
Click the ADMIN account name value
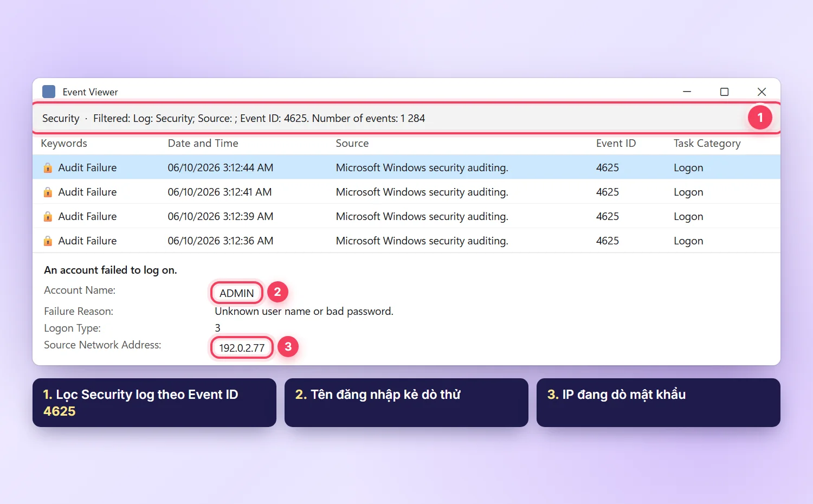[237, 293]
